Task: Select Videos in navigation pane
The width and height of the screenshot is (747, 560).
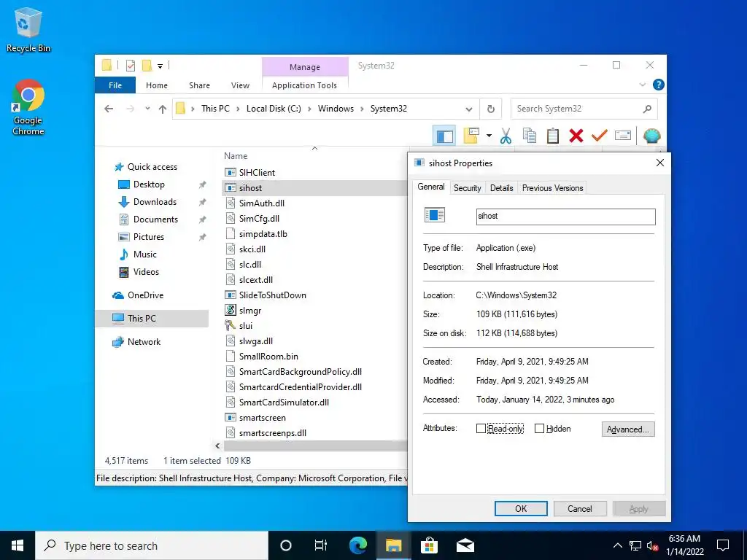Action: point(139,272)
